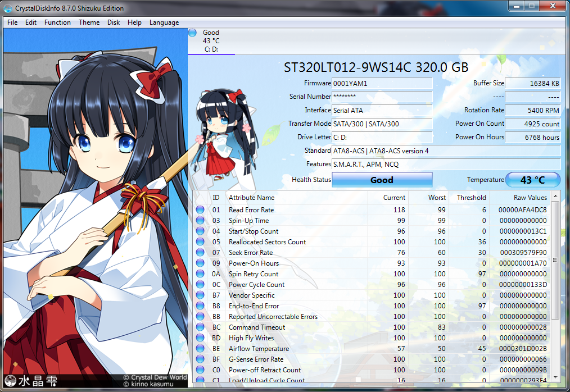Click the Vendor Specific status orb
The width and height of the screenshot is (570, 392).
tap(200, 295)
